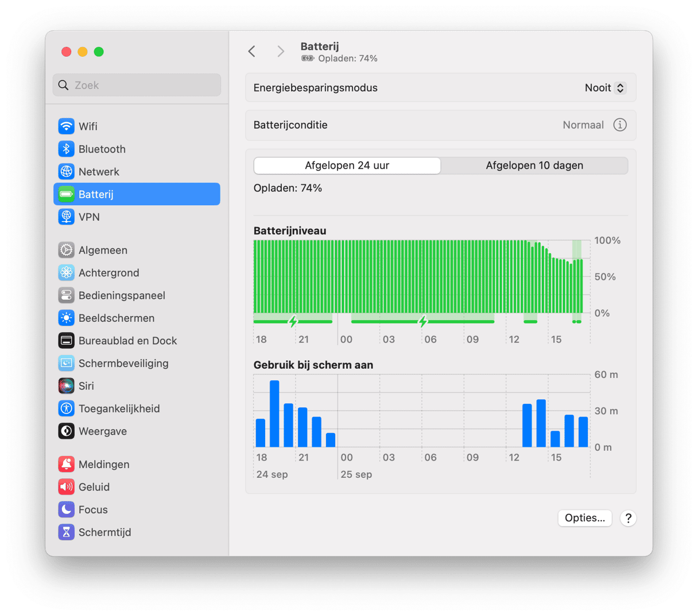Click the Beeldschermen sun icon

67,318
